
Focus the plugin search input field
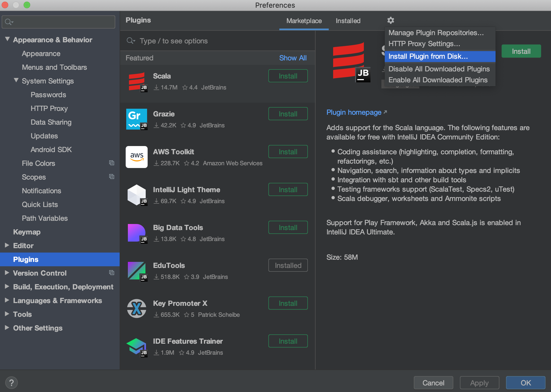(217, 41)
